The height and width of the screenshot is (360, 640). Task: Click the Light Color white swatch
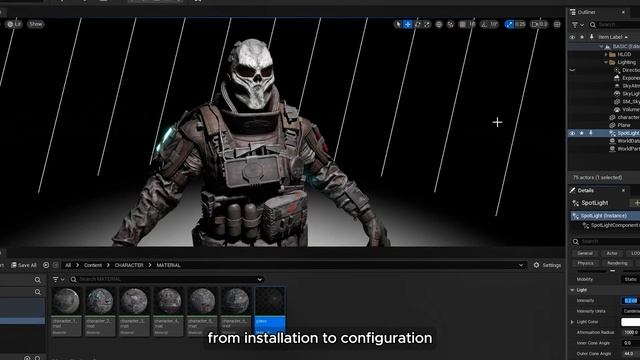pyautogui.click(x=631, y=322)
